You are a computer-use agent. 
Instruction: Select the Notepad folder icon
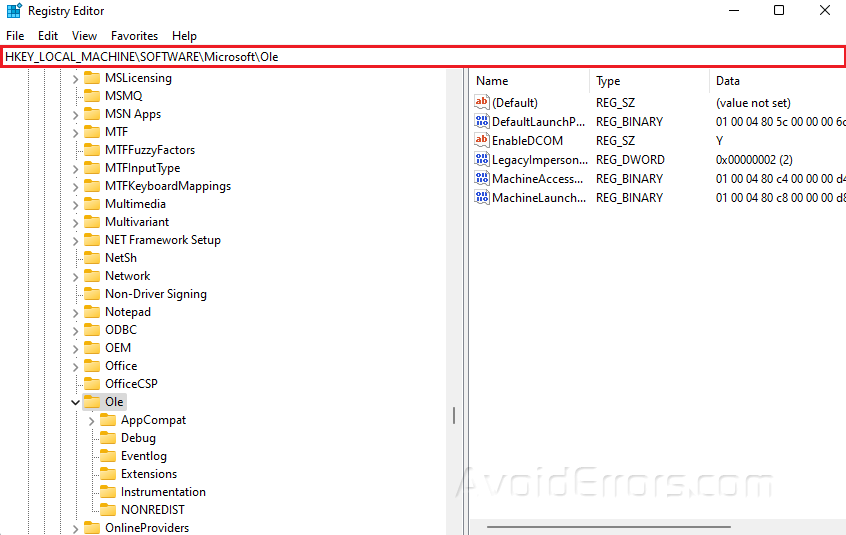click(x=92, y=312)
